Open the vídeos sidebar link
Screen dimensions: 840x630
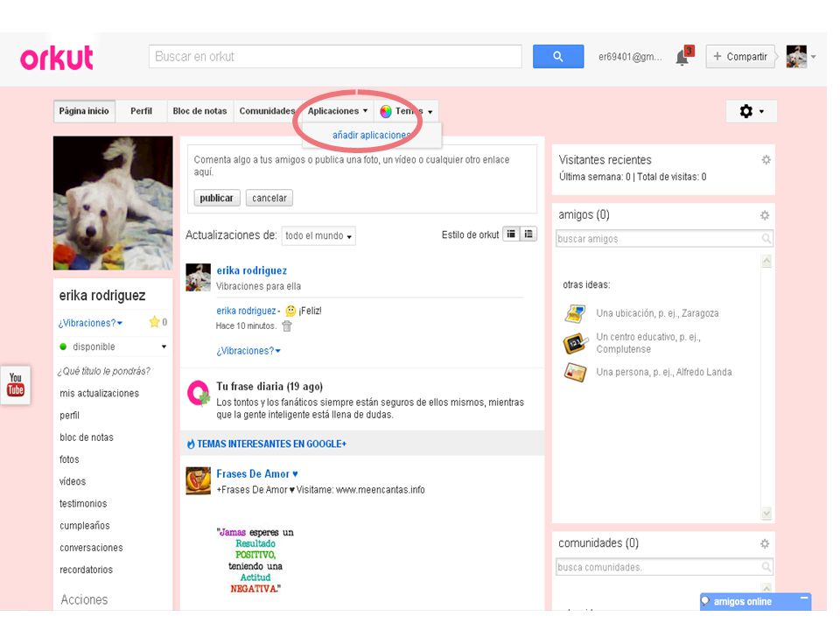[73, 481]
